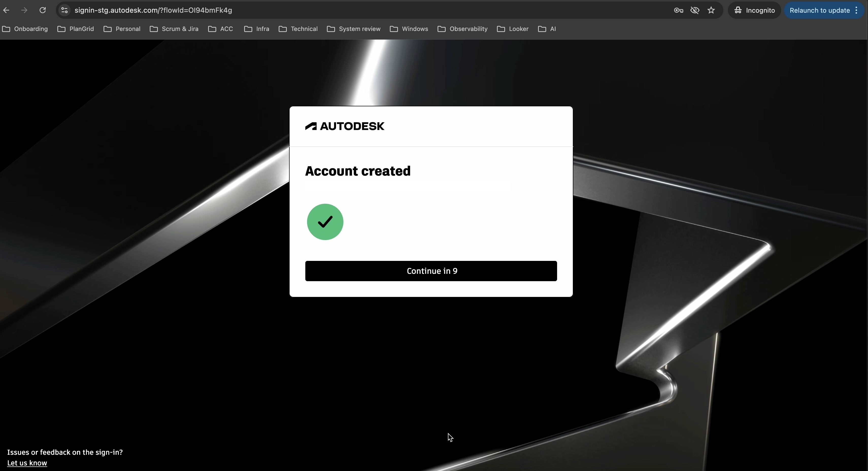Viewport: 868px width, 471px height.
Task: Open the password manager key icon
Action: point(678,10)
